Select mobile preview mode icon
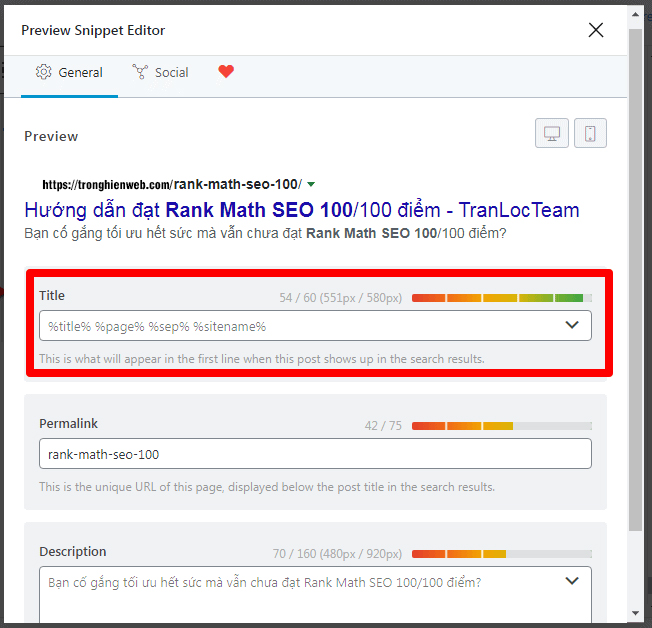This screenshot has width=652, height=628. coord(590,133)
